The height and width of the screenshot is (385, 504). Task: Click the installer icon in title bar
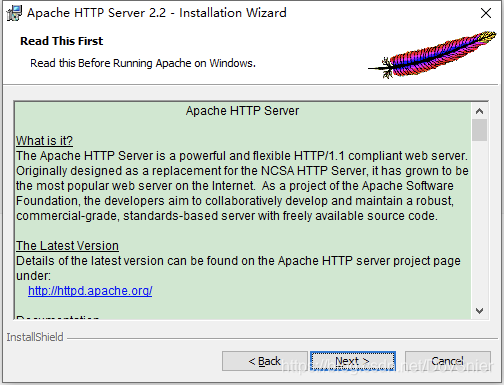click(x=14, y=13)
